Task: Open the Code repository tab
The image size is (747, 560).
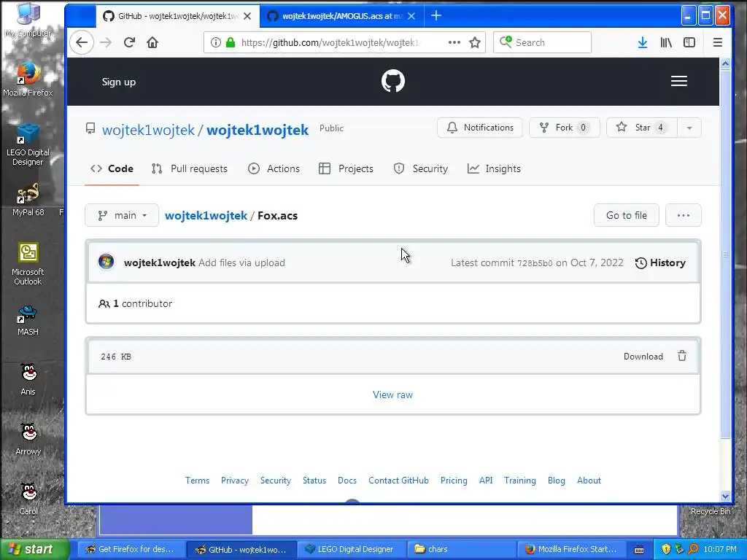Action: pos(112,168)
